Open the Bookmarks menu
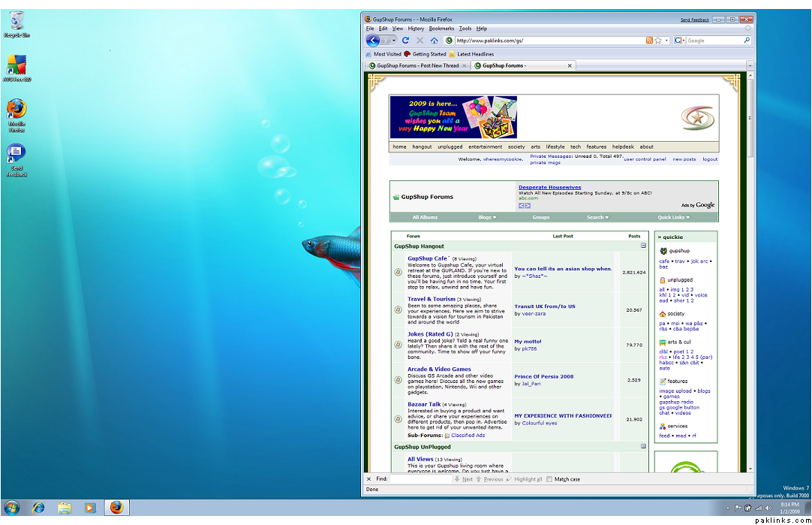 point(441,29)
